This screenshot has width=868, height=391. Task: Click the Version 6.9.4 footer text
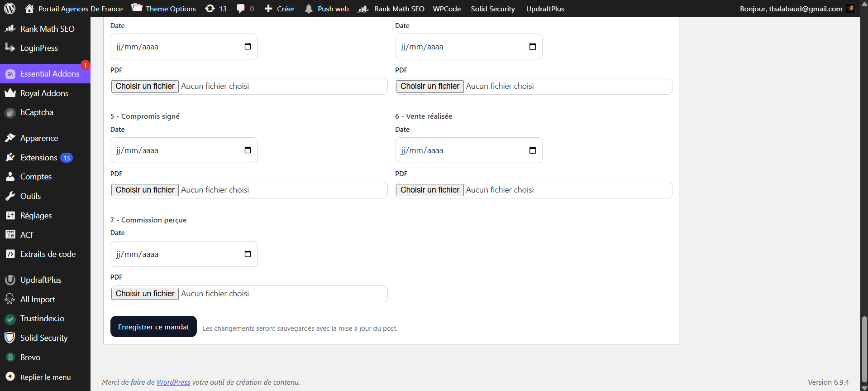point(828,382)
